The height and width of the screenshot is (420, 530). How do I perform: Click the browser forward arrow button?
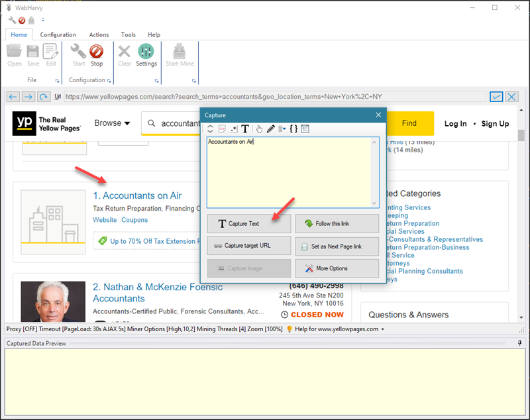28,97
